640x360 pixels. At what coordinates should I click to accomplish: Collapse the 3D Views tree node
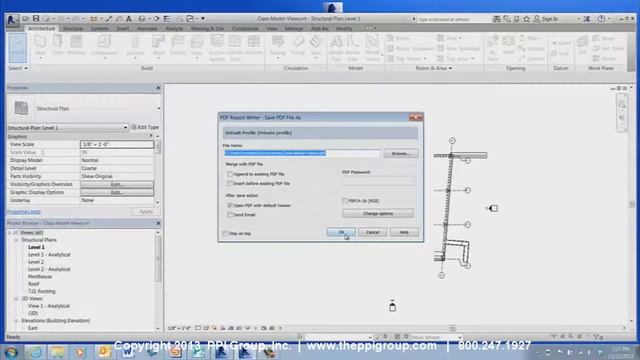pos(16,299)
